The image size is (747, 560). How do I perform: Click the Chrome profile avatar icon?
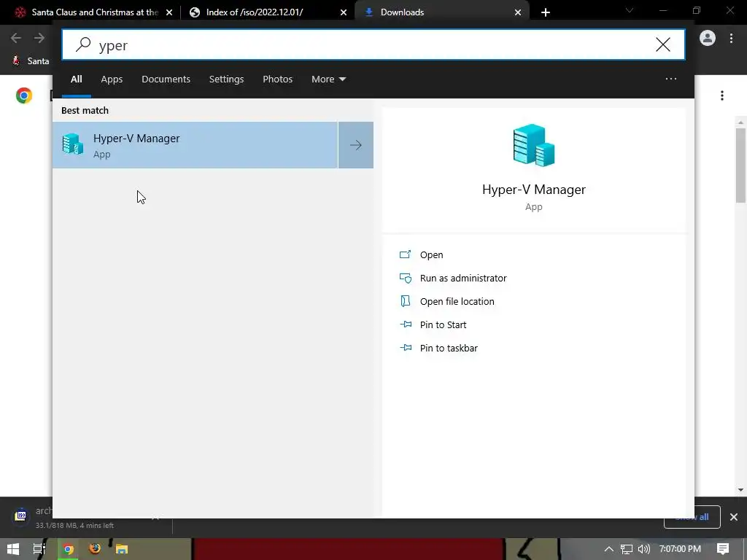click(x=708, y=38)
